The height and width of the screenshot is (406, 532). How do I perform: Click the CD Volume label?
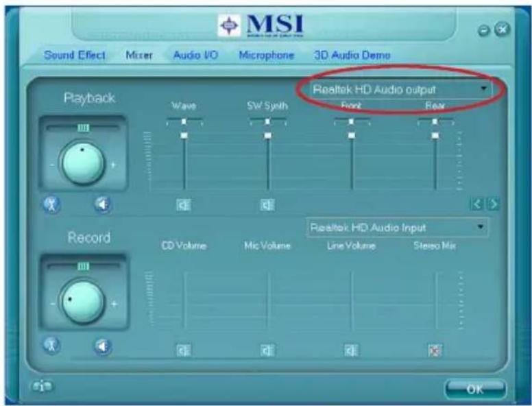pyautogui.click(x=184, y=246)
